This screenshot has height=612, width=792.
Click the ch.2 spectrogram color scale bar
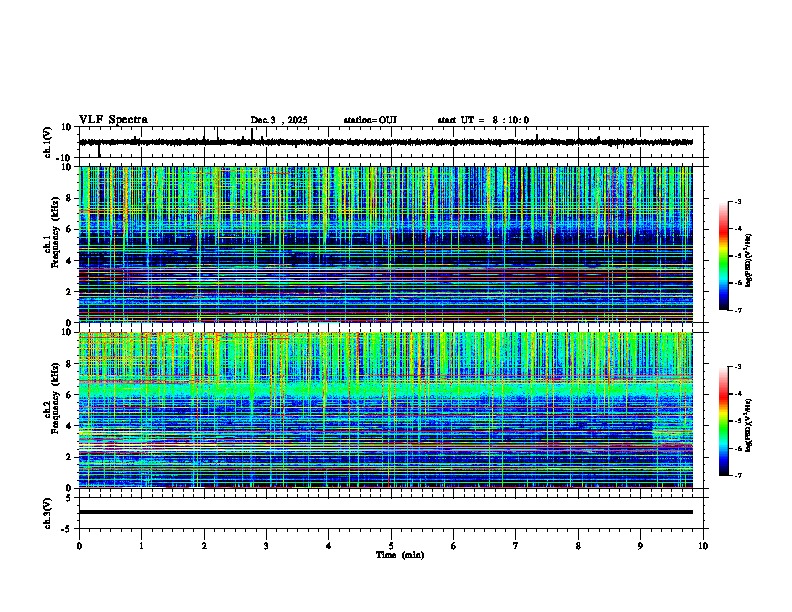tap(724, 421)
